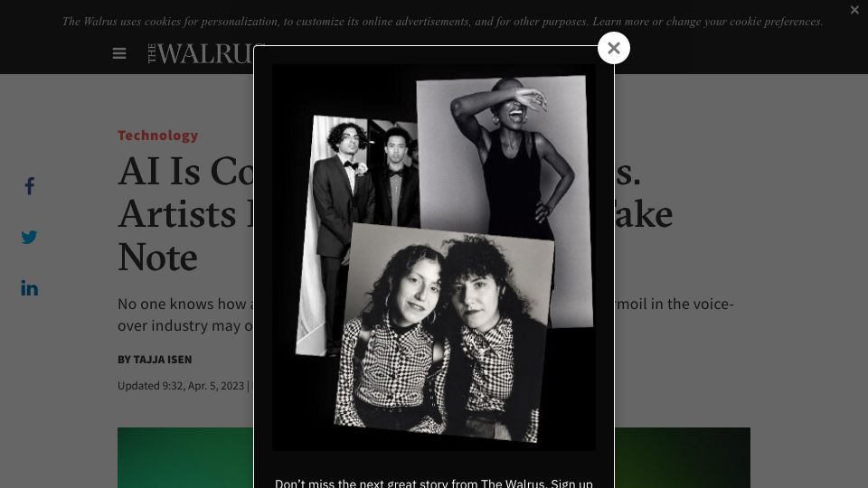
Task: Share article on LinkedIn
Action: (x=29, y=288)
